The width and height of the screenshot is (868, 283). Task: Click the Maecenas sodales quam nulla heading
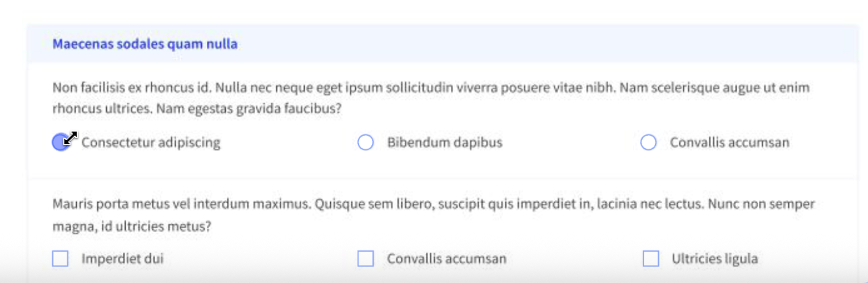[x=145, y=44]
